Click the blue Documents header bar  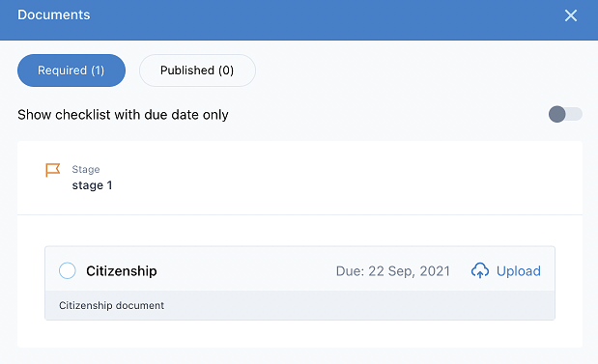[299, 20]
